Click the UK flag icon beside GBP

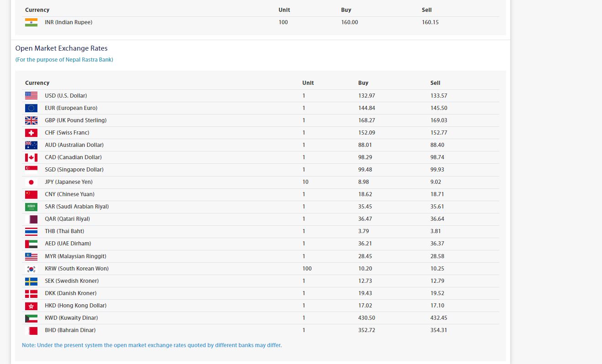pyautogui.click(x=31, y=120)
